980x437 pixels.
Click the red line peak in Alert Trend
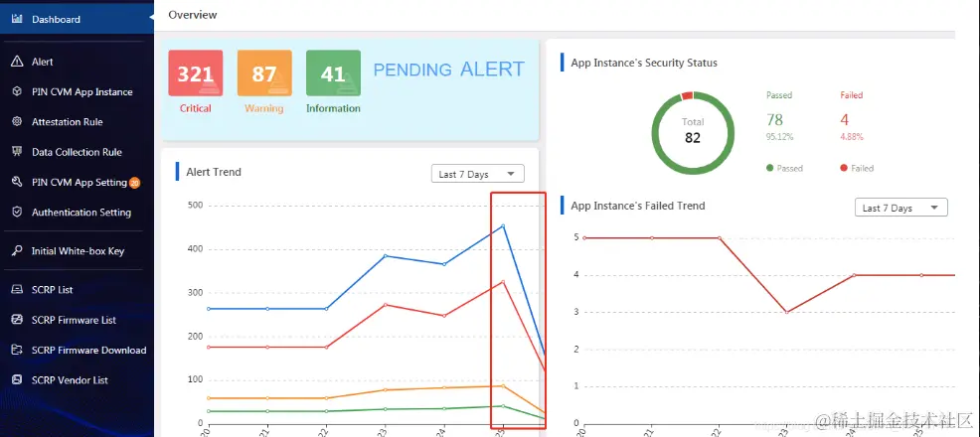point(503,281)
